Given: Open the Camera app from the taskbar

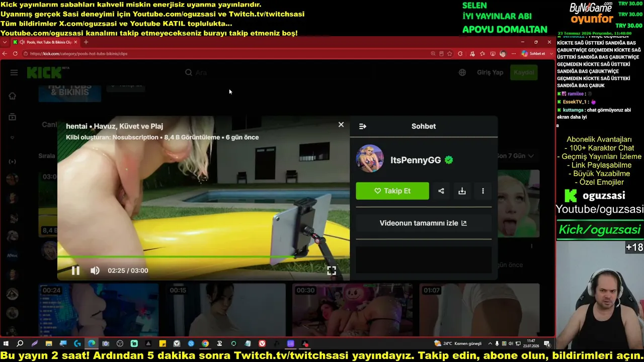Looking at the screenshot, I should pyautogui.click(x=106, y=344).
